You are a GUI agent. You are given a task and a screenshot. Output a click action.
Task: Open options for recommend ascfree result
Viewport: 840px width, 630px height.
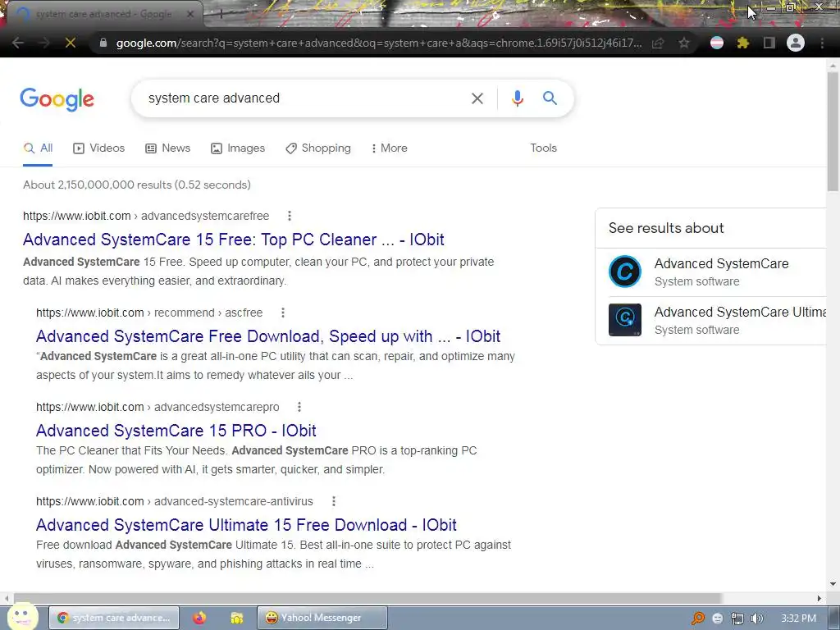[283, 313]
